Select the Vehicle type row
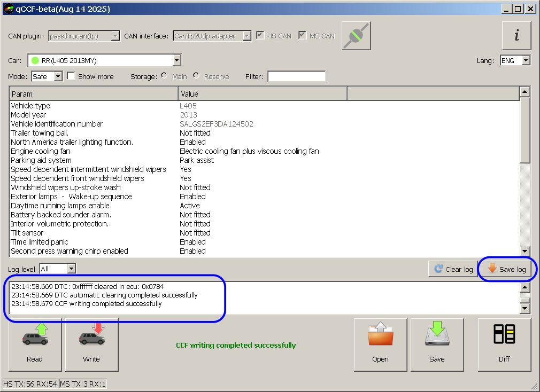Viewport: 540px width, 392px height. click(265, 106)
